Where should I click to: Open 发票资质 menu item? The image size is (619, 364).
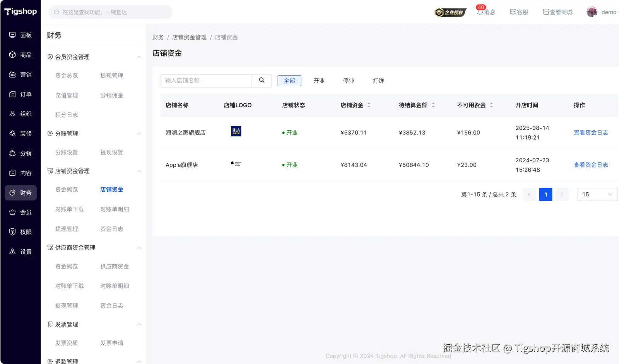coord(67,343)
